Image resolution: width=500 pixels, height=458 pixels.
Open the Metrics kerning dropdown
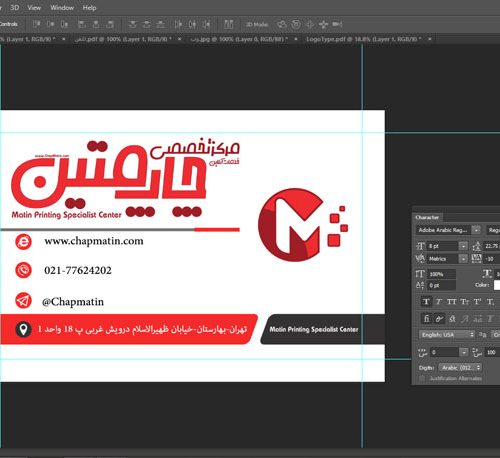pos(463,258)
